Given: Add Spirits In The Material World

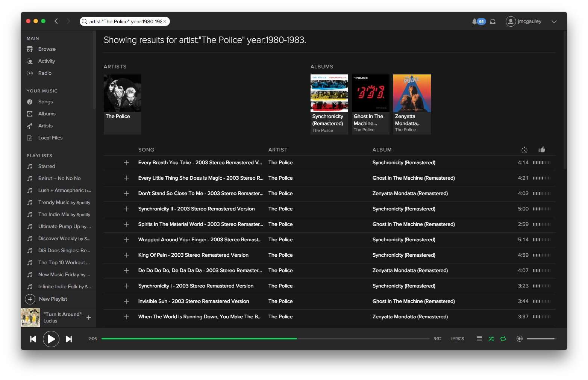Looking at the screenshot, I should (126, 224).
